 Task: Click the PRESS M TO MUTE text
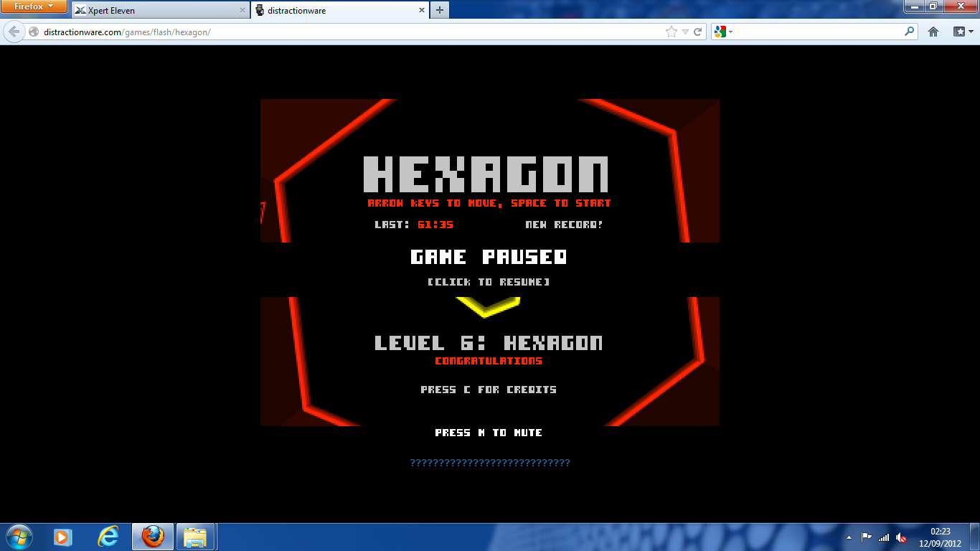tap(489, 433)
